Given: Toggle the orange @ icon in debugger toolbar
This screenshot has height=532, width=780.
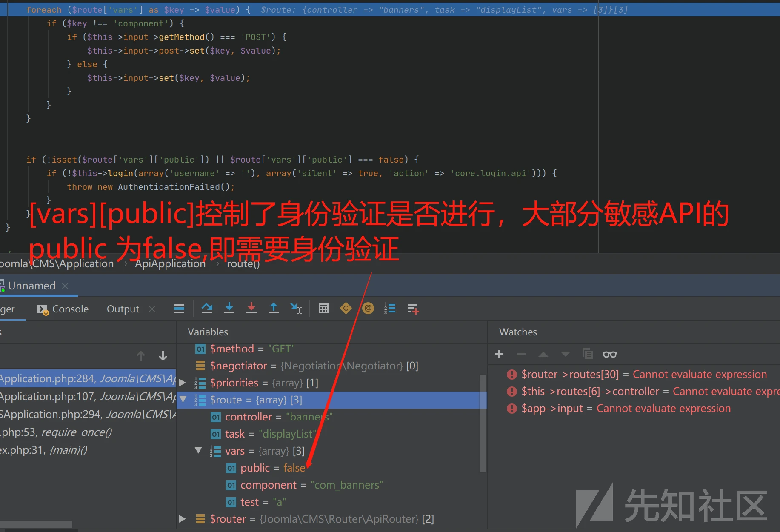Looking at the screenshot, I should pos(368,309).
